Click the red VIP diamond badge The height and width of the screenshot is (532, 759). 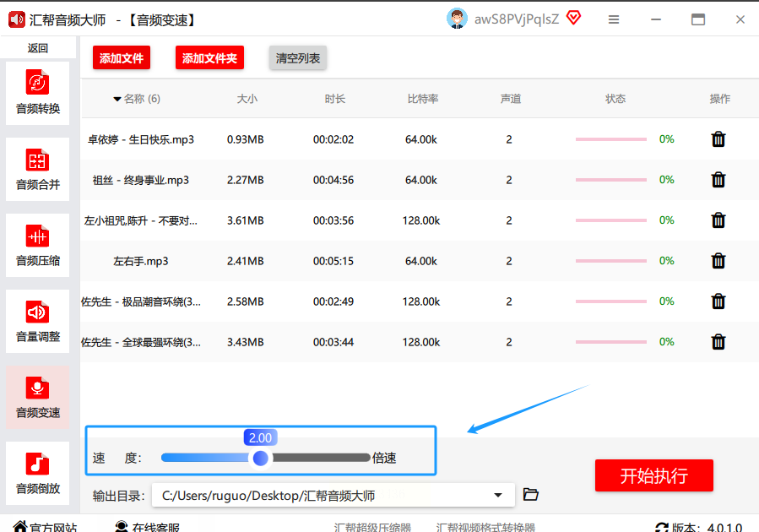tap(574, 18)
